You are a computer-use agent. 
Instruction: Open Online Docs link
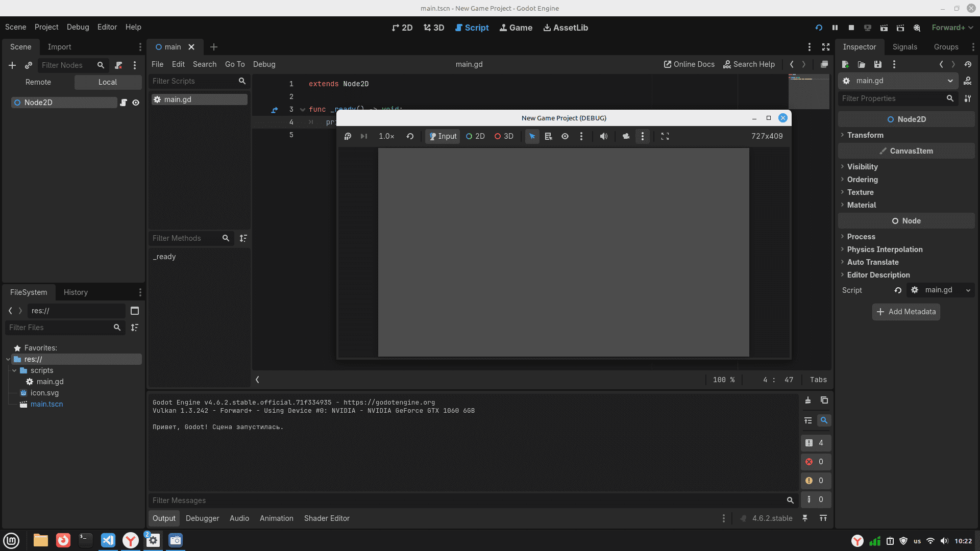[x=689, y=64]
